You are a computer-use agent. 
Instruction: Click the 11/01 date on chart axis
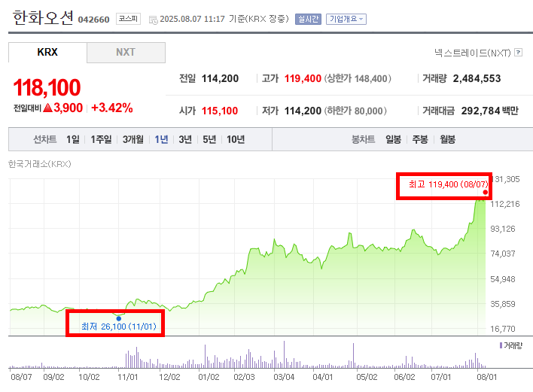pos(128,377)
